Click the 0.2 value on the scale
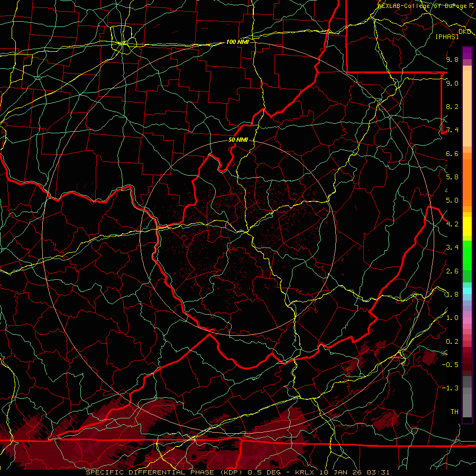Image resolution: width=476 pixels, height=476 pixels. [452, 342]
